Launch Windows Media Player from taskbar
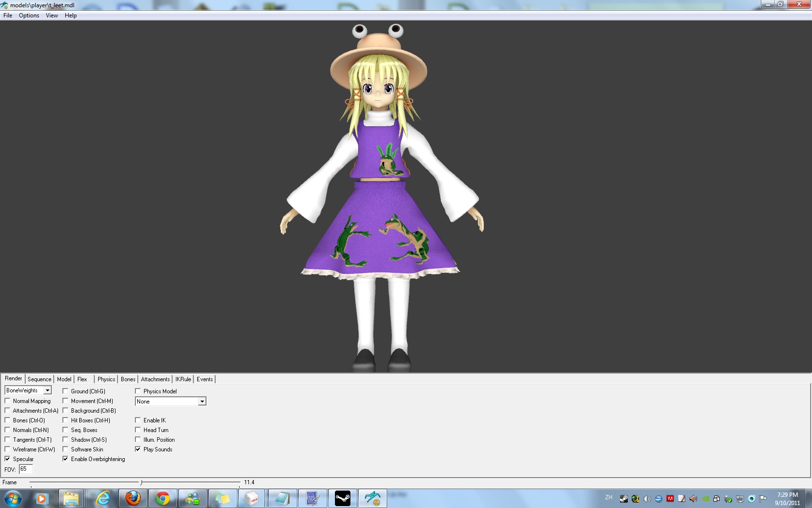This screenshot has height=508, width=812. (42, 498)
